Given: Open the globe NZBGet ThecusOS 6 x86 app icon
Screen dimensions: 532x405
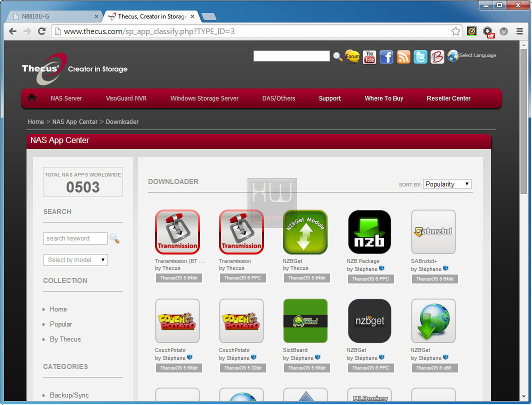Looking at the screenshot, I should point(433,321).
